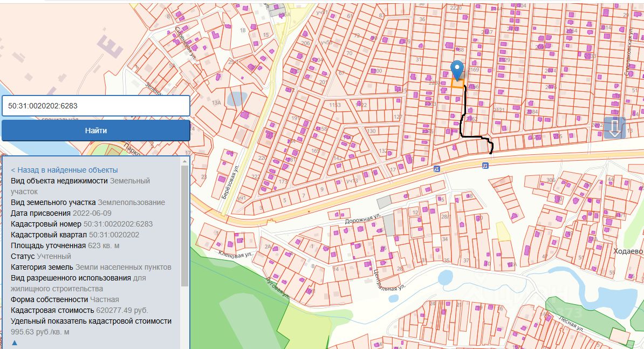Click the Ходаево settlement label

tap(628, 251)
